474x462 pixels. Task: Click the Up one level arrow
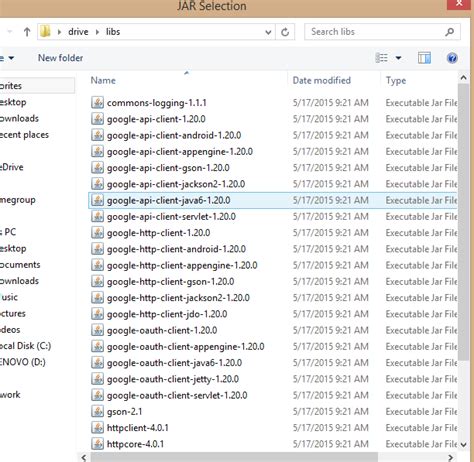pos(27,32)
